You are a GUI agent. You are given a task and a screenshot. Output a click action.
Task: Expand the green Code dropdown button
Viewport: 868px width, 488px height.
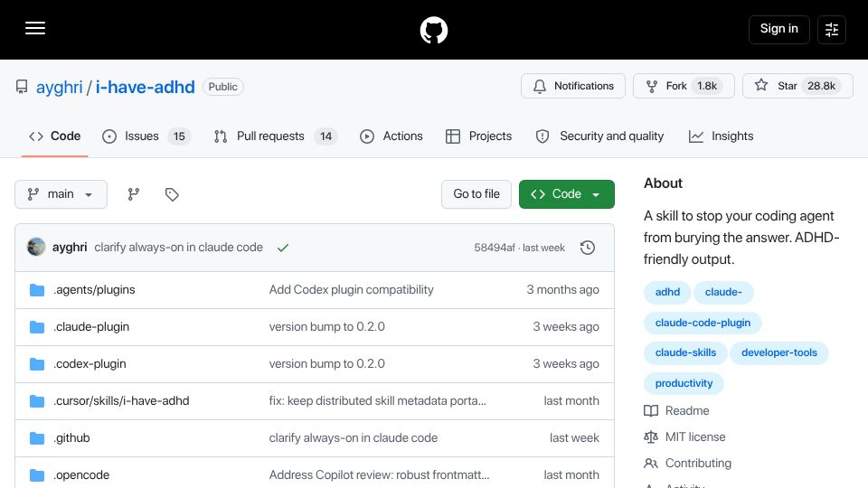click(x=566, y=194)
